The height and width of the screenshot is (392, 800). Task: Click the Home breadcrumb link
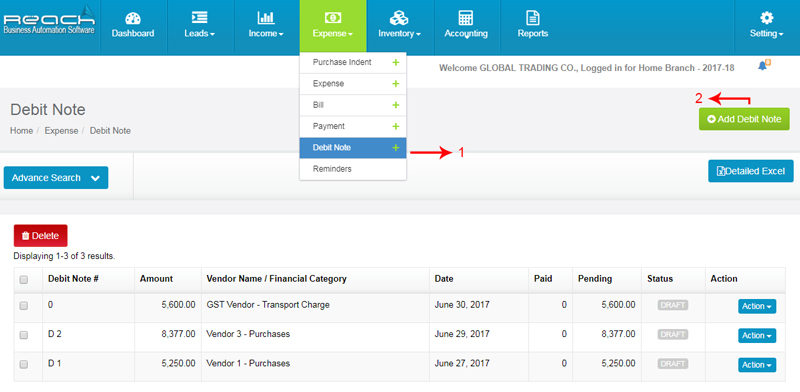click(x=21, y=131)
